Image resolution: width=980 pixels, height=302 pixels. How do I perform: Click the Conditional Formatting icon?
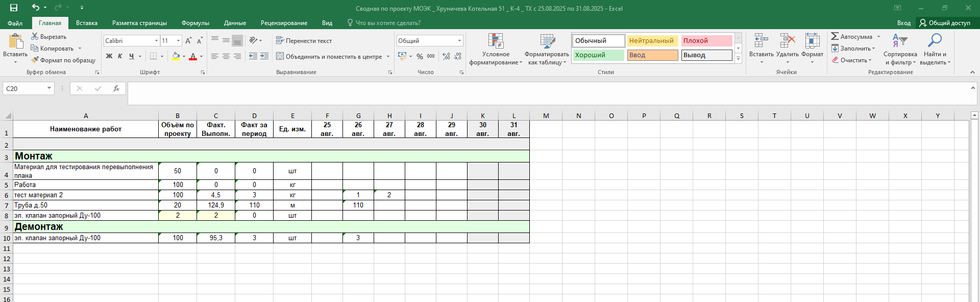tap(496, 41)
